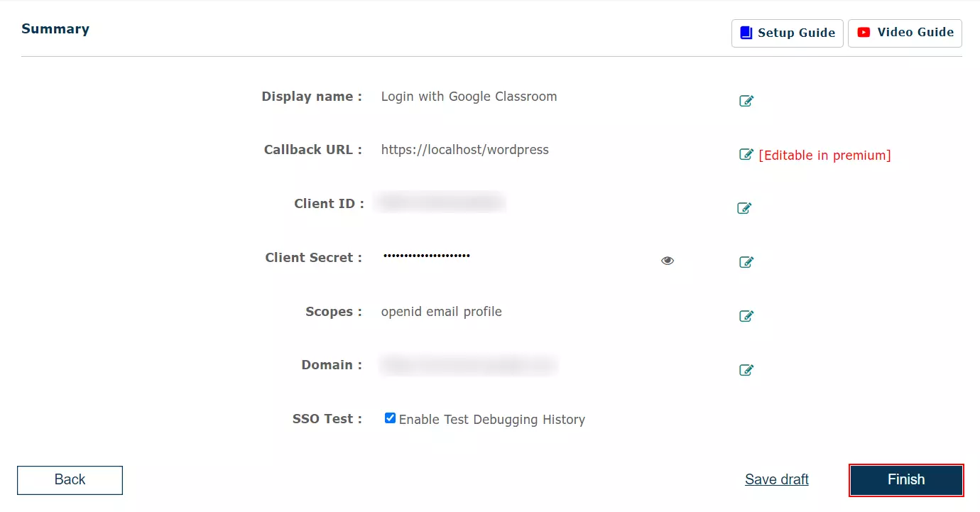This screenshot has height=512, width=980.
Task: Edit the Display name field
Action: (x=746, y=101)
